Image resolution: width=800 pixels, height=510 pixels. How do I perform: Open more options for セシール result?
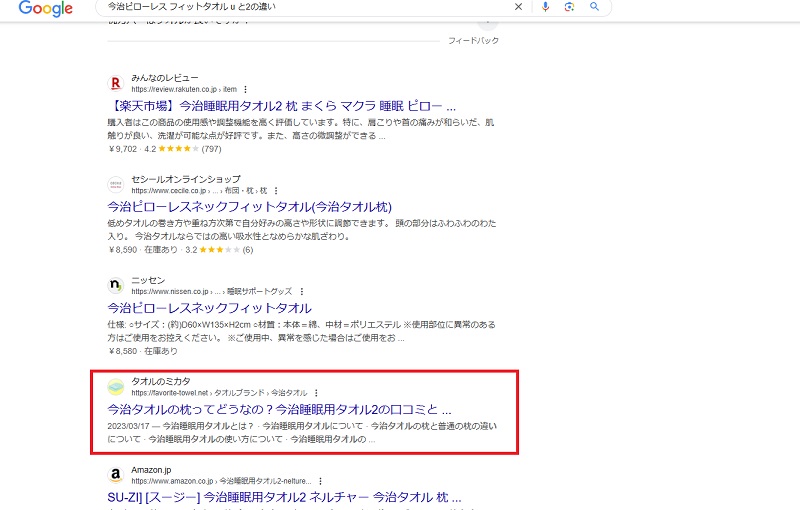coord(276,191)
